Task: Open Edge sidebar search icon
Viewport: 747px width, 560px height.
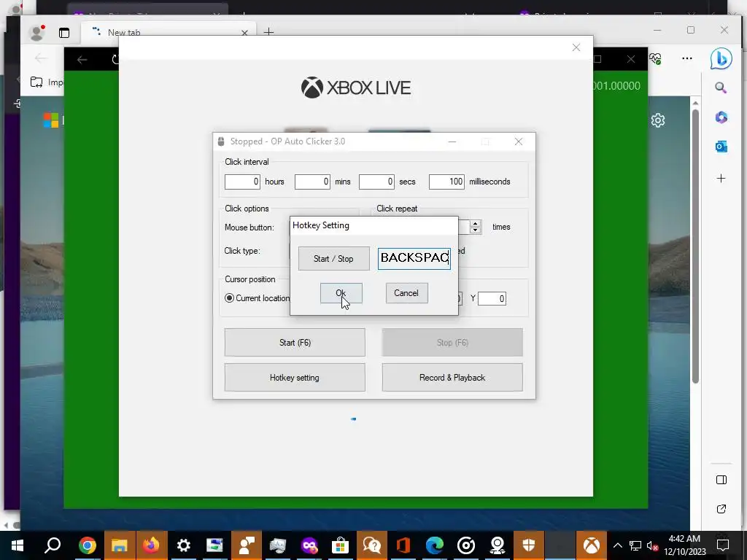Action: point(721,87)
